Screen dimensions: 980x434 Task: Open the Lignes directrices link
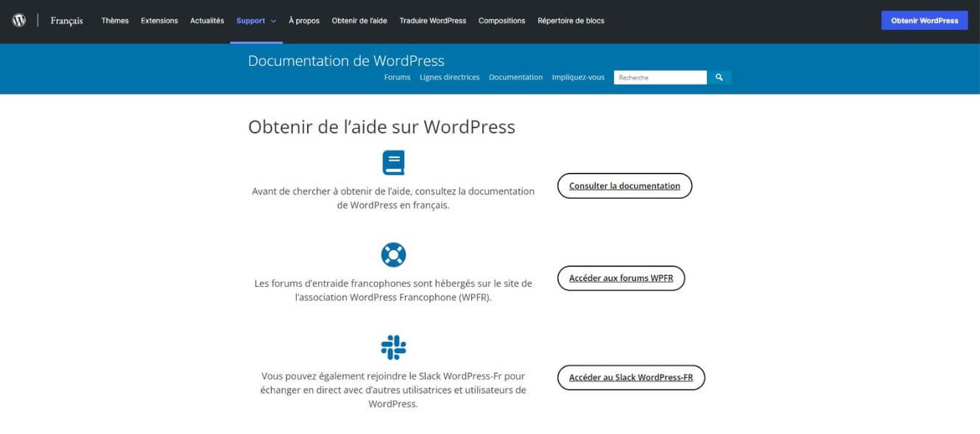pos(450,77)
